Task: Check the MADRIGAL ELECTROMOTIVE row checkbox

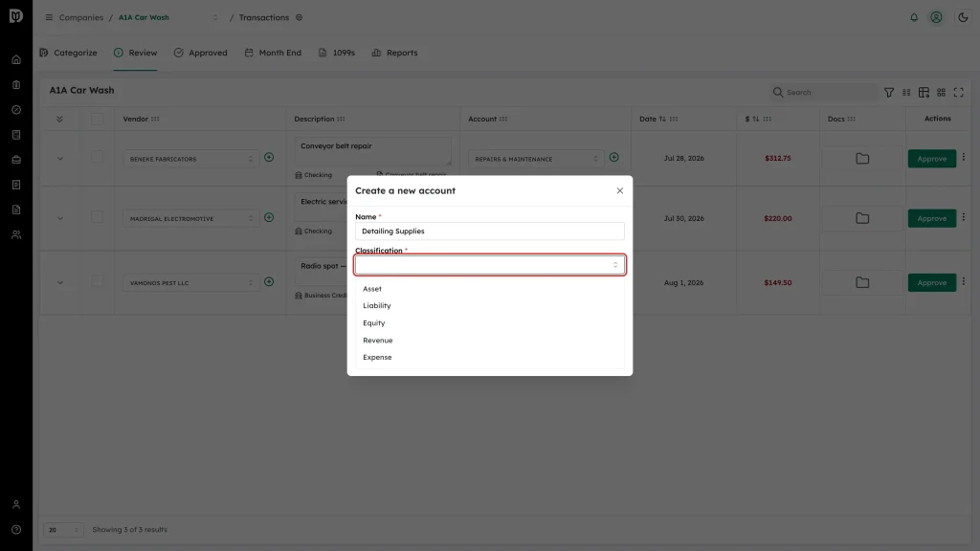Action: tap(97, 217)
